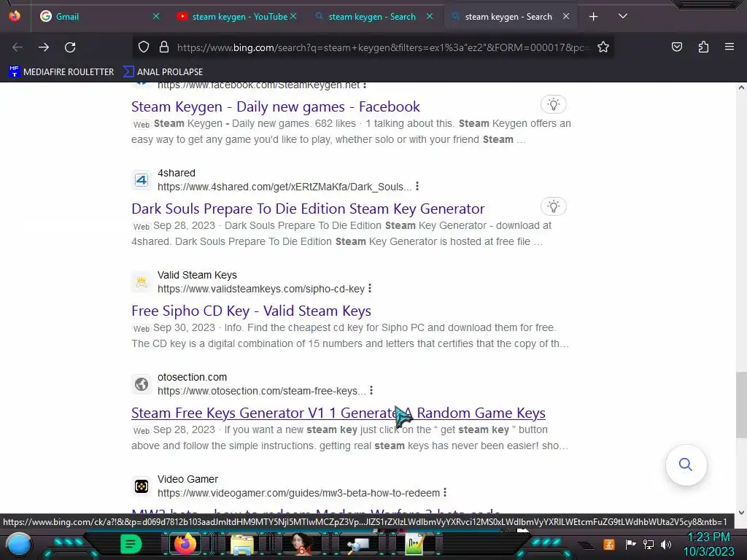Open Steam Free Keys Generator V1 1 result
The image size is (747, 560).
[338, 413]
